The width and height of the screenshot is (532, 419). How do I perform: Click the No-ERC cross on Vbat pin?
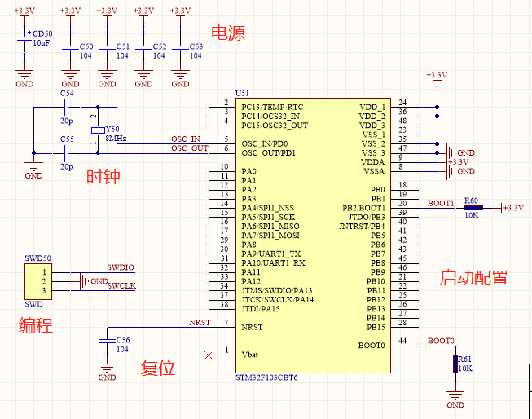coord(208,355)
